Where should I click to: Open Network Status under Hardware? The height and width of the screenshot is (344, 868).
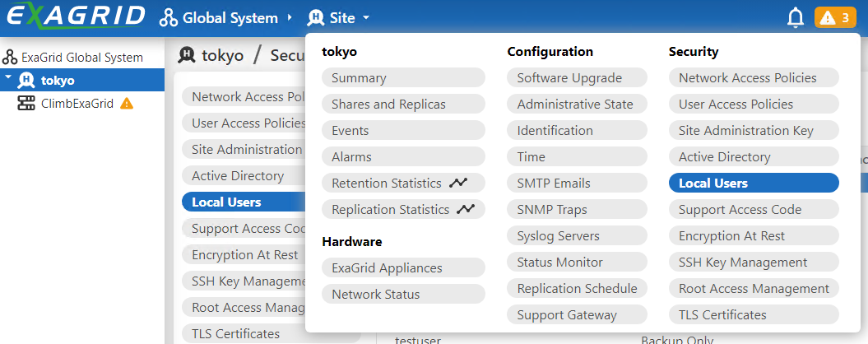(403, 294)
